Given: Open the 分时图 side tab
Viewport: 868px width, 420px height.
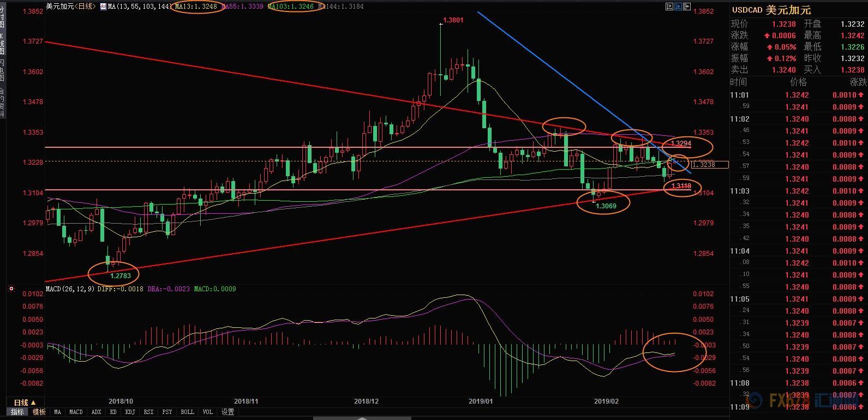Looking at the screenshot, I should coord(2,17).
